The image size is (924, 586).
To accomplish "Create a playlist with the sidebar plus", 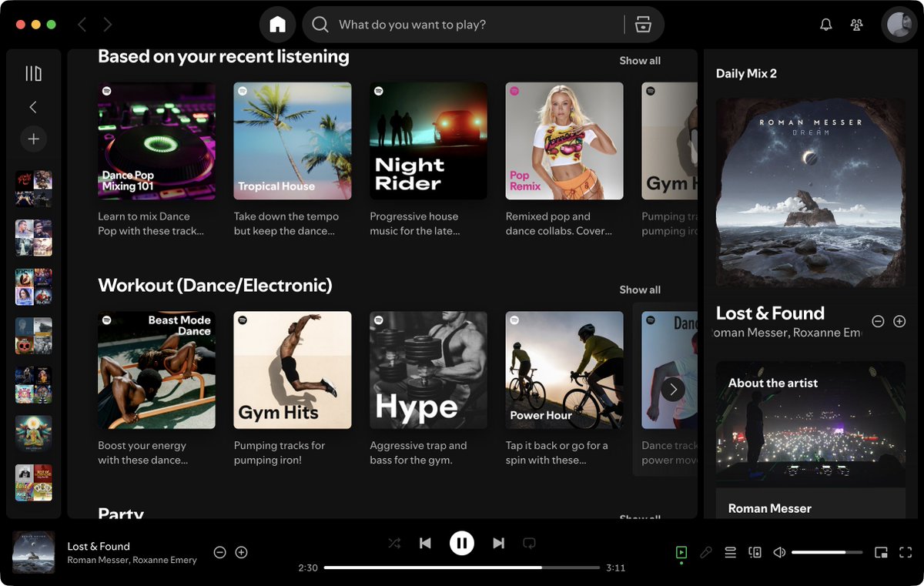I will click(x=33, y=139).
